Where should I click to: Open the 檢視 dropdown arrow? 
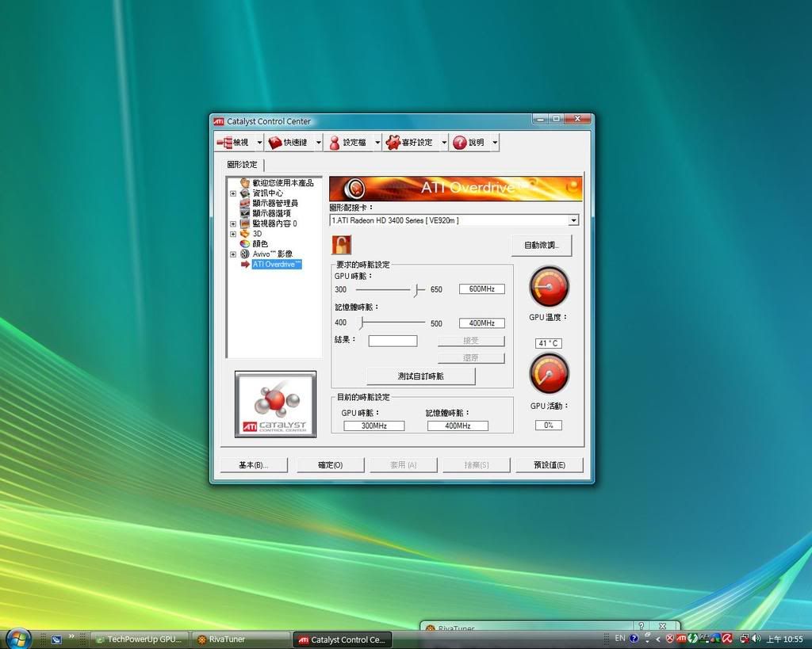point(259,143)
